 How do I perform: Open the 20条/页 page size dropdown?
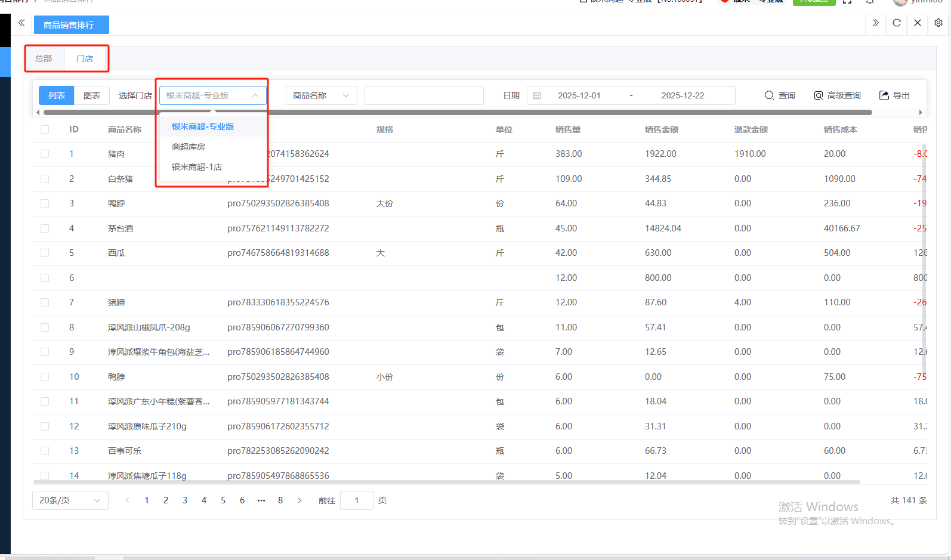(70, 500)
